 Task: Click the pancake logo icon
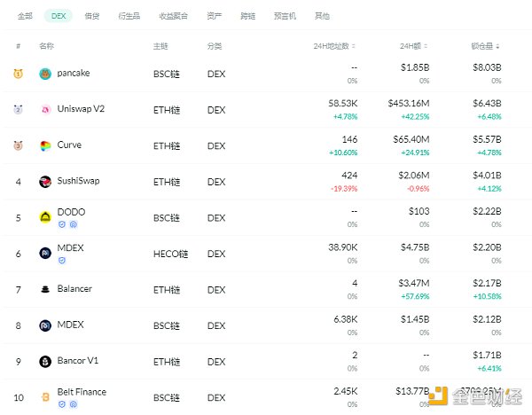click(x=45, y=74)
